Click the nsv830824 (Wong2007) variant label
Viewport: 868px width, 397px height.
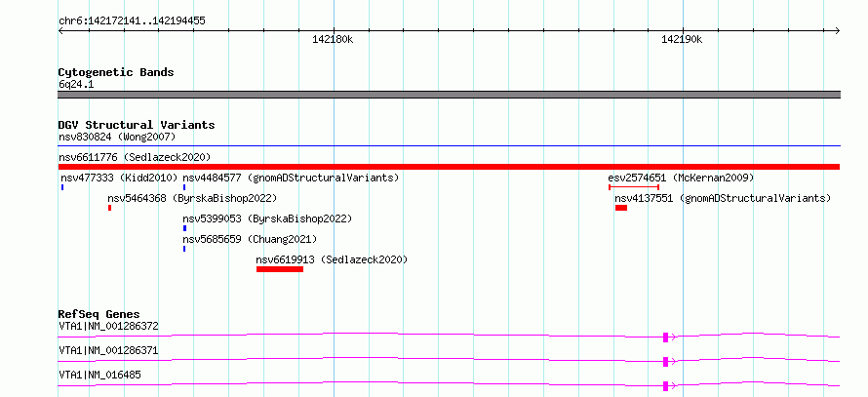point(117,137)
